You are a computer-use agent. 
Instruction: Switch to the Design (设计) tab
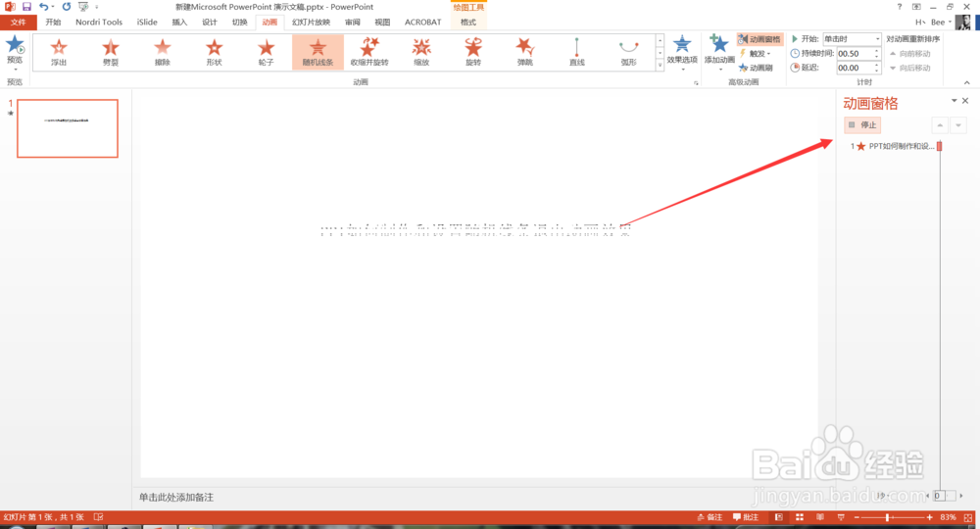[210, 22]
